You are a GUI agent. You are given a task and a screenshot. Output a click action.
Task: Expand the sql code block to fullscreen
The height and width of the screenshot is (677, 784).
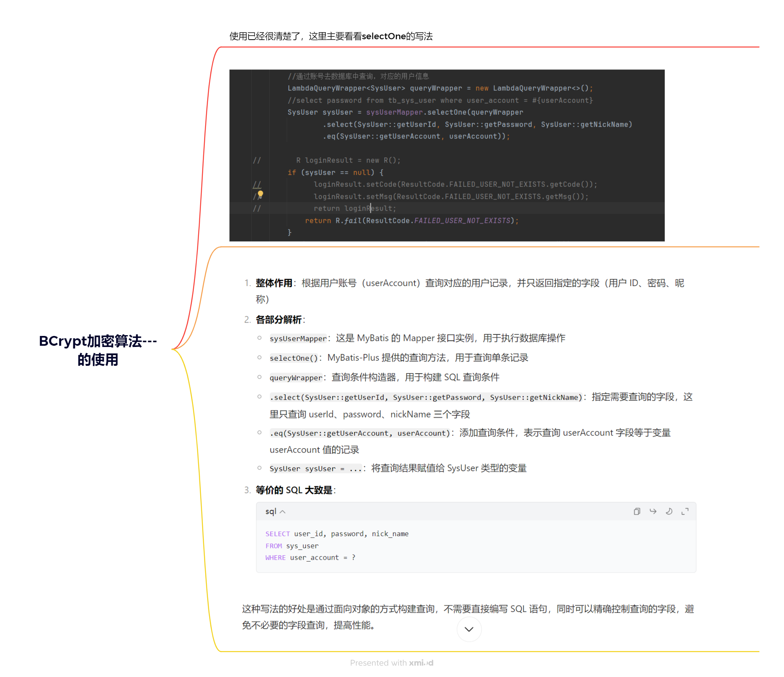685,511
